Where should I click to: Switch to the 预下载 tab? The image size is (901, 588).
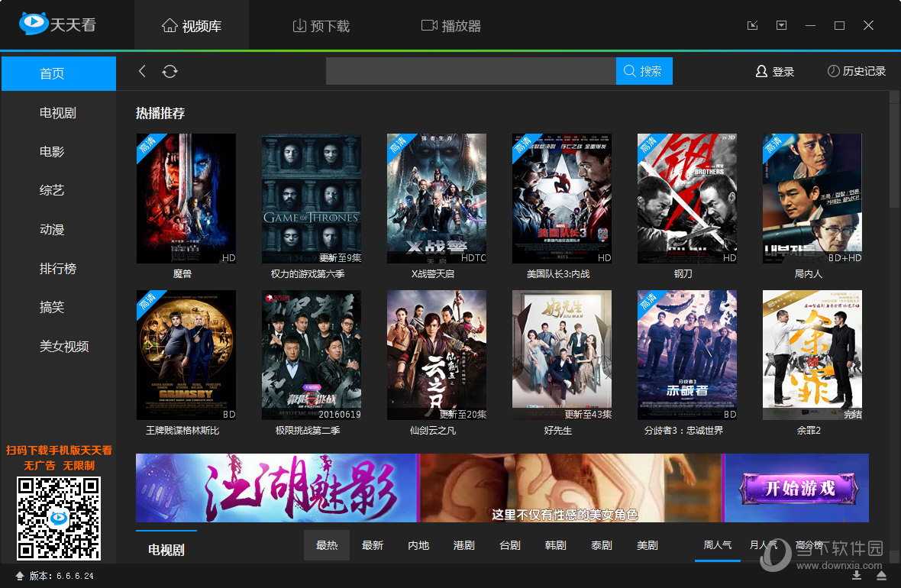[321, 26]
